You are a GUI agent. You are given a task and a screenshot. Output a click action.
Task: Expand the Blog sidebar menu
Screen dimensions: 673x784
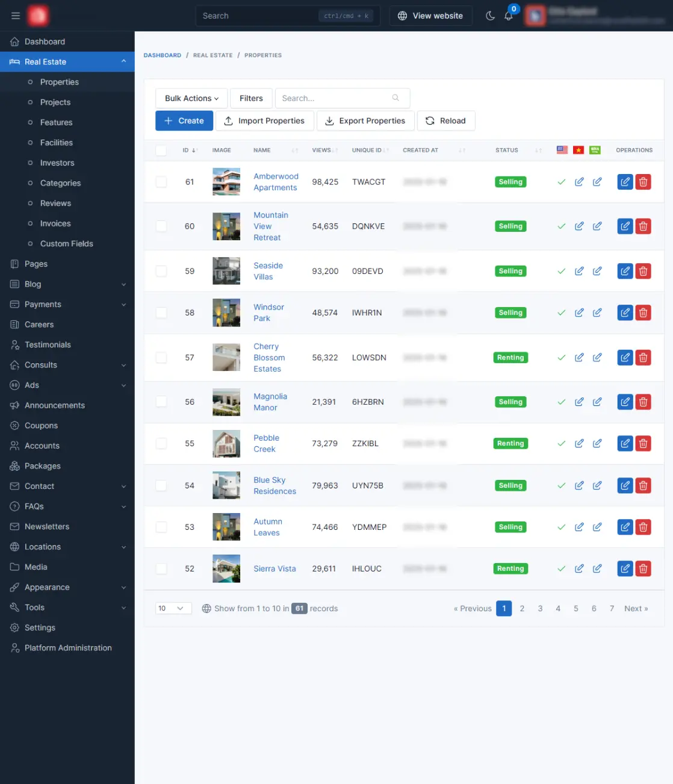point(67,284)
